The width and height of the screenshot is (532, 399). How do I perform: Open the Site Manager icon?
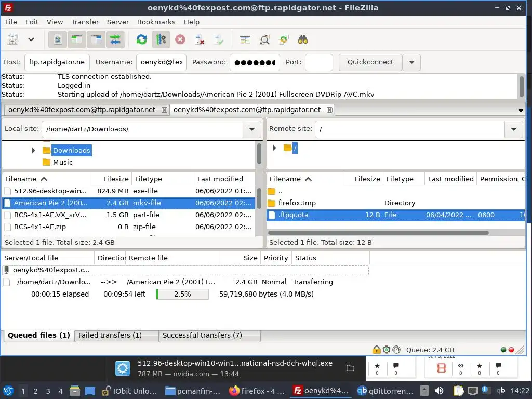click(x=12, y=39)
